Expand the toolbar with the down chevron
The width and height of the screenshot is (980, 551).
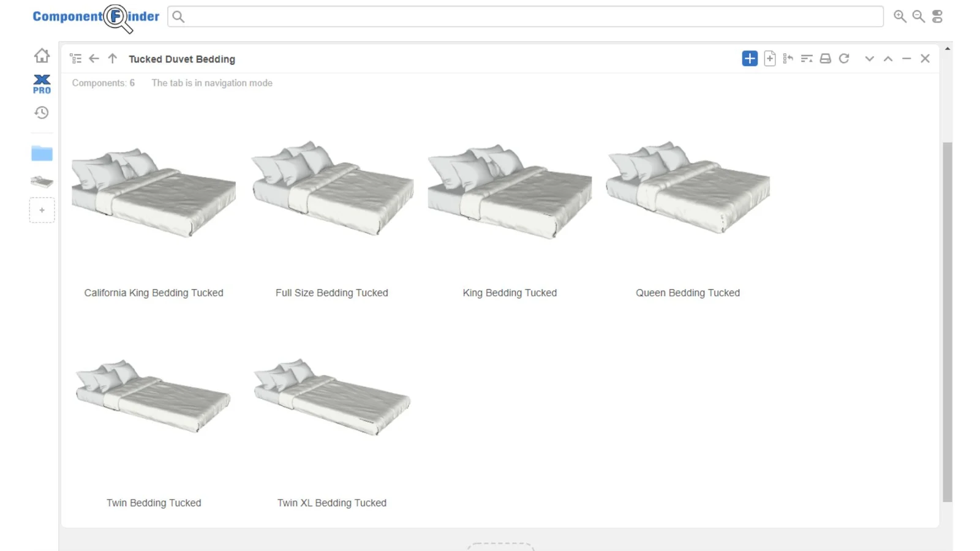coord(870,59)
